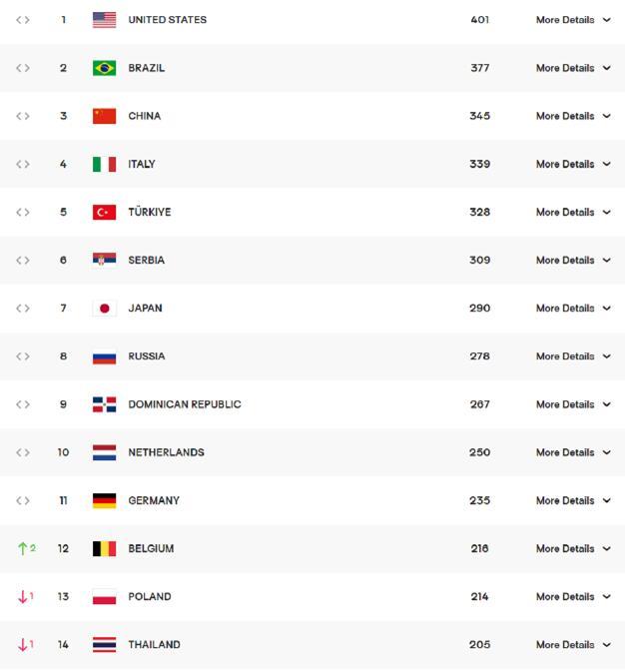The height and width of the screenshot is (672, 625).
Task: Click the Japan flag icon
Action: (104, 309)
